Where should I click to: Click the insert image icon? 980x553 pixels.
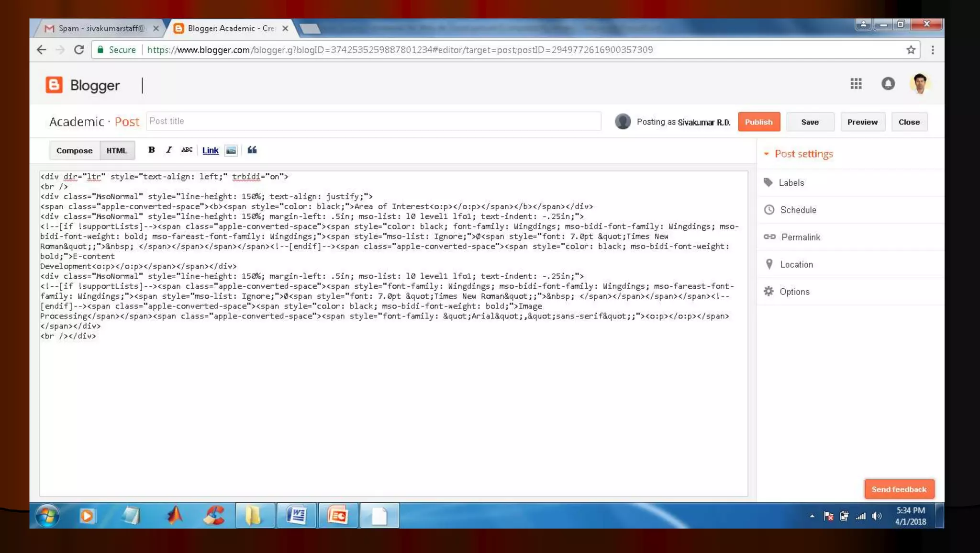point(231,150)
